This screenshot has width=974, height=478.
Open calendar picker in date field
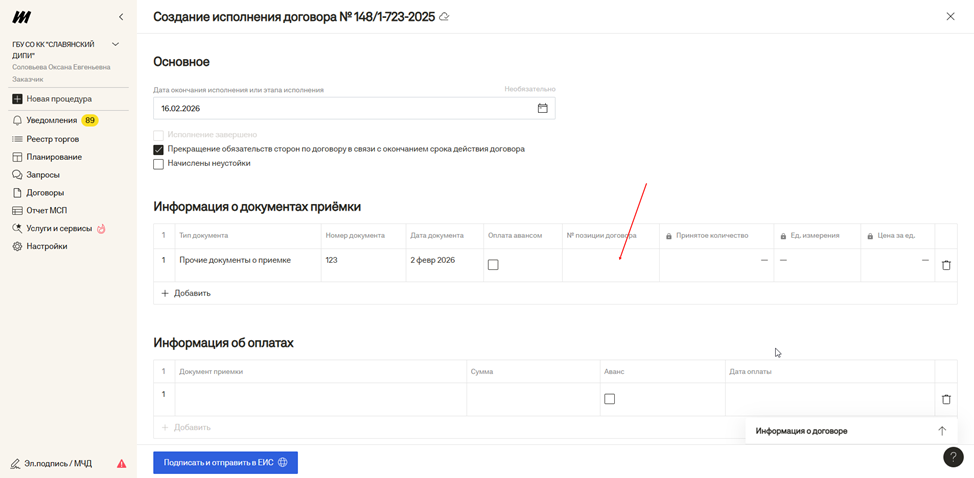pos(542,108)
